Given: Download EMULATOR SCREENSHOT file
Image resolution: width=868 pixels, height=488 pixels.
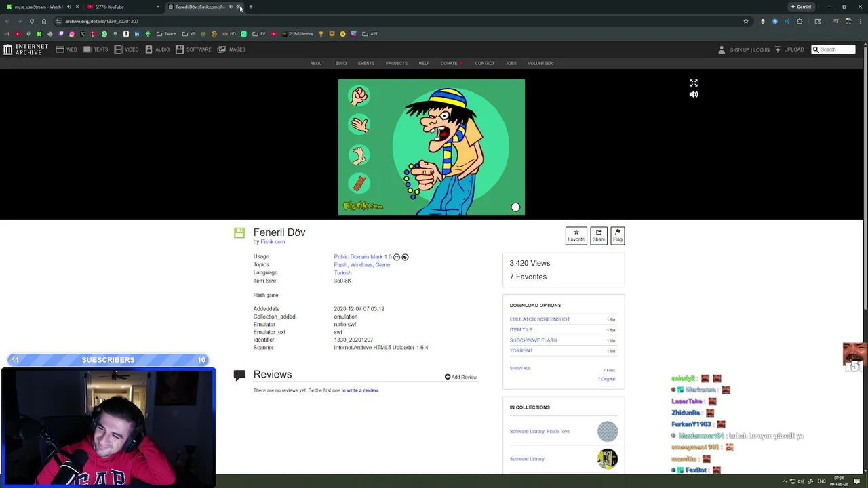Looking at the screenshot, I should click(x=540, y=319).
